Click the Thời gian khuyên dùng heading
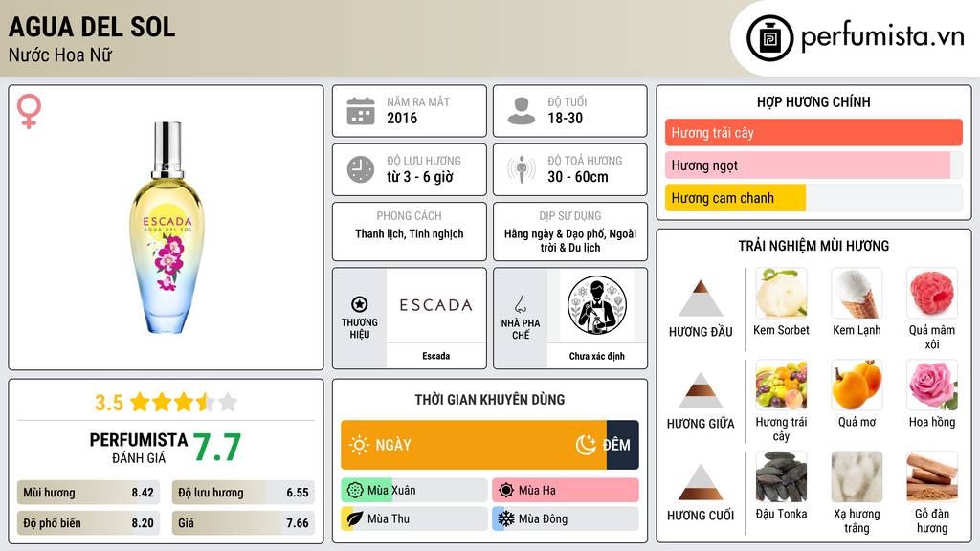Viewport: 980px width, 551px height. (x=490, y=400)
